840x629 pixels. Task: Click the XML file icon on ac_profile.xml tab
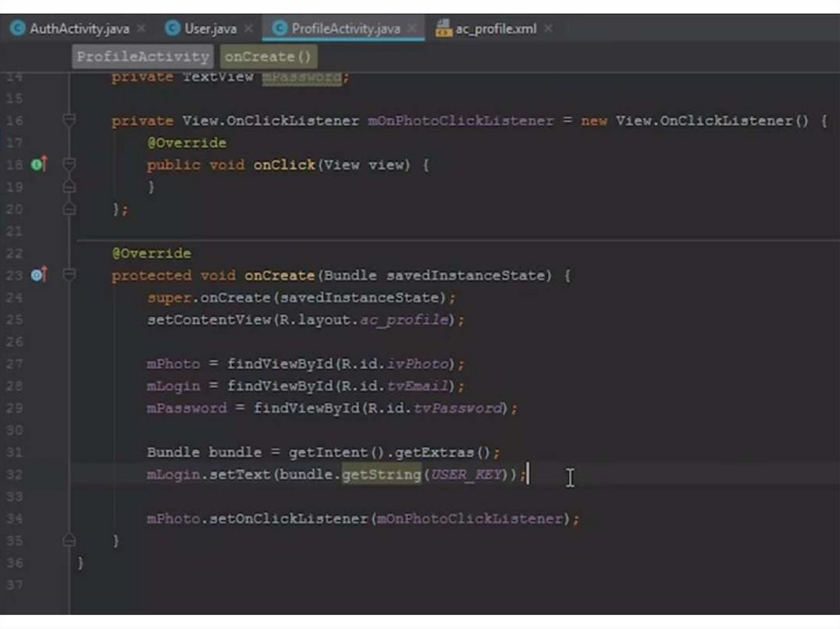pos(444,29)
